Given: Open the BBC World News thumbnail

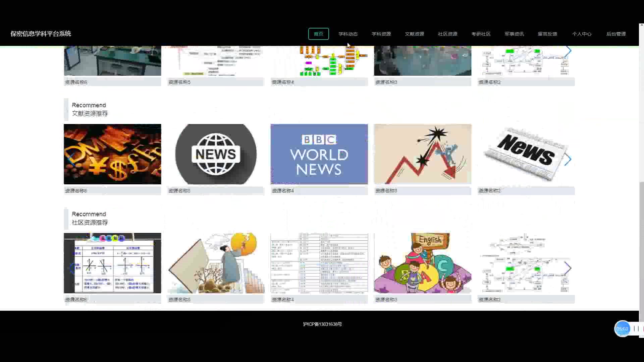Looking at the screenshot, I should (319, 154).
